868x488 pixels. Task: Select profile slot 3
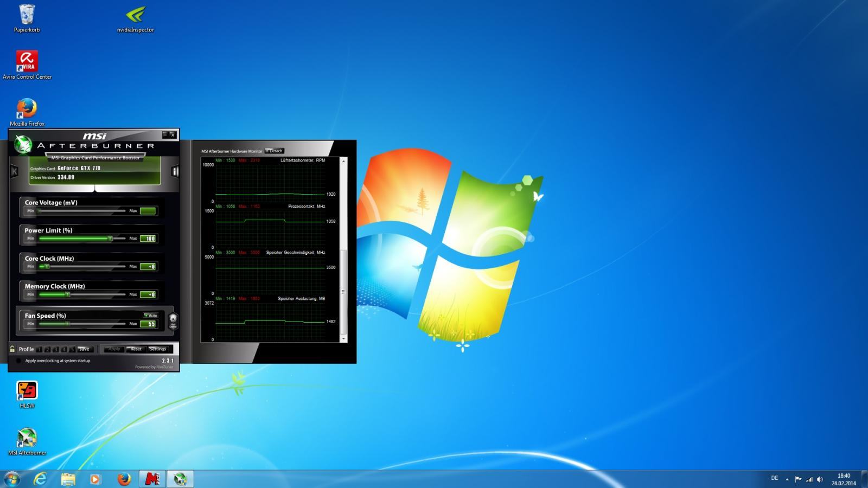(55, 349)
